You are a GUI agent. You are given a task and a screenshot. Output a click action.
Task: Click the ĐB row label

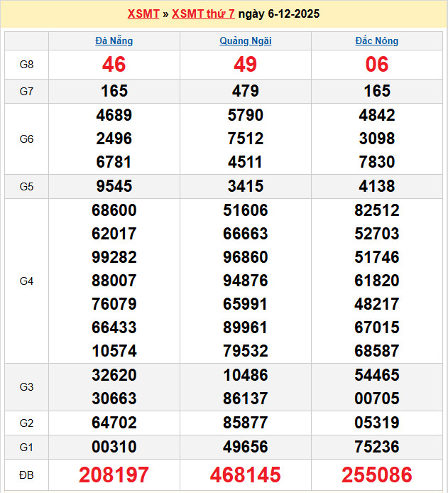tap(26, 475)
